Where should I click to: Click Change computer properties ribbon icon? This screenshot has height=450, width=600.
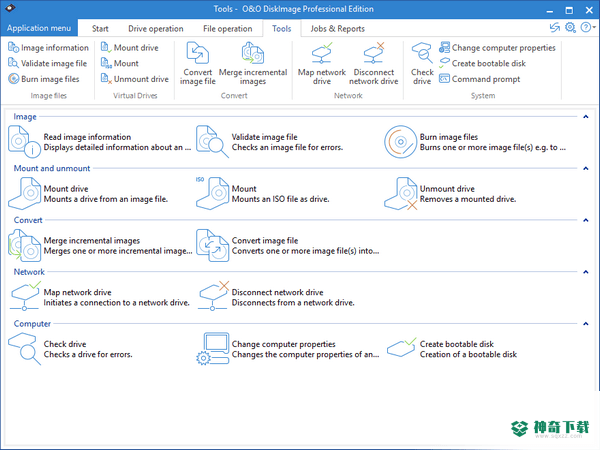click(x=444, y=47)
